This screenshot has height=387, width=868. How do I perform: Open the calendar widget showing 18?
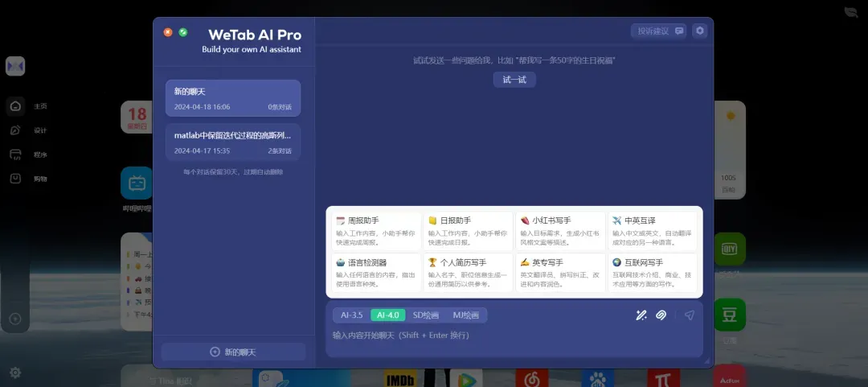pos(137,117)
